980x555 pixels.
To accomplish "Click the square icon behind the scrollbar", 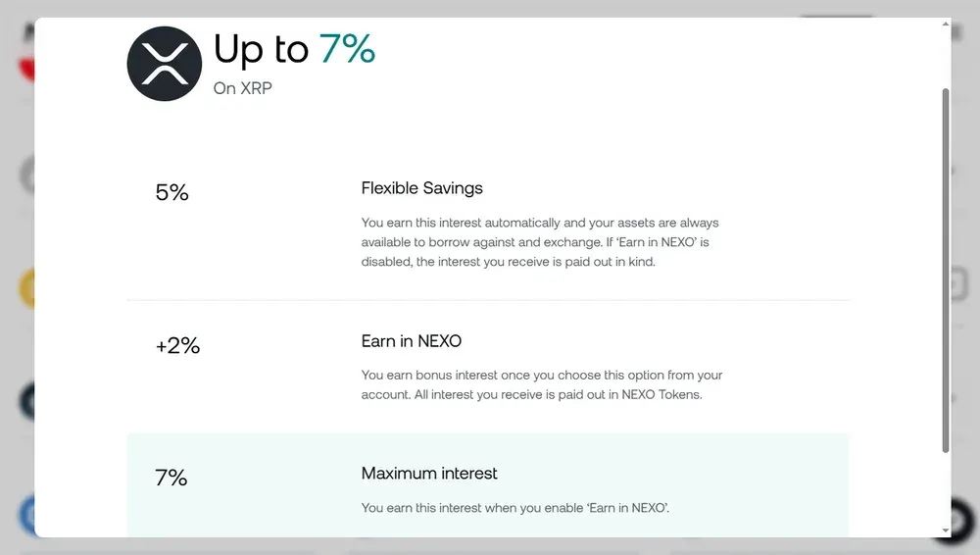I will (958, 284).
